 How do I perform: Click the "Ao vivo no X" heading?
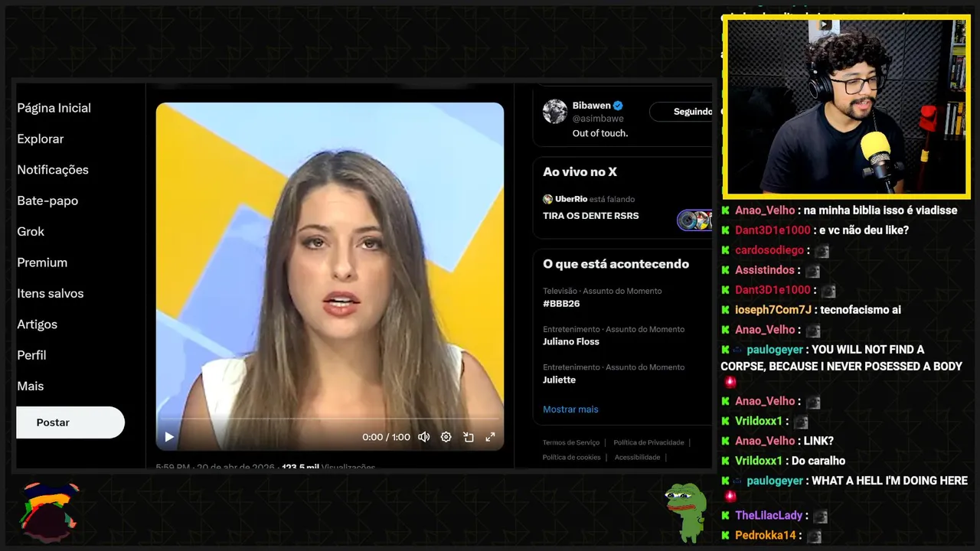tap(580, 172)
